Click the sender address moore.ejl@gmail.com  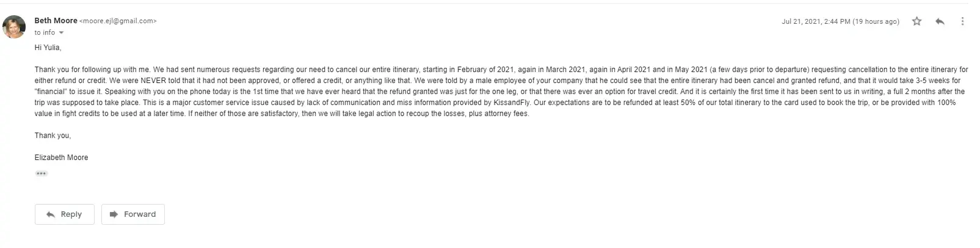tap(118, 21)
